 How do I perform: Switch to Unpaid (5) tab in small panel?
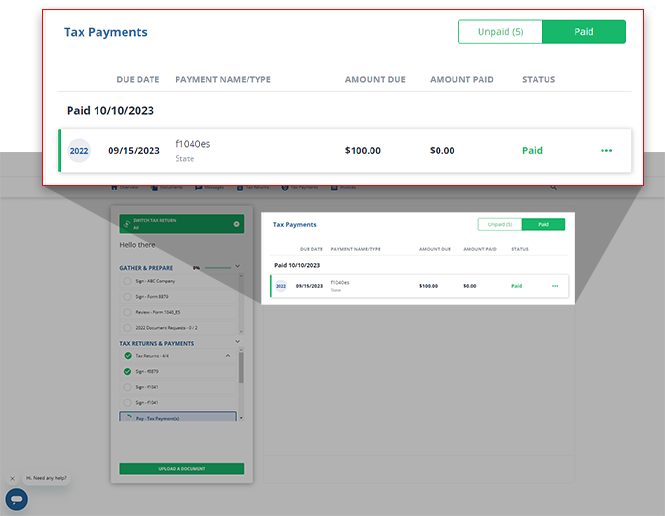click(500, 224)
